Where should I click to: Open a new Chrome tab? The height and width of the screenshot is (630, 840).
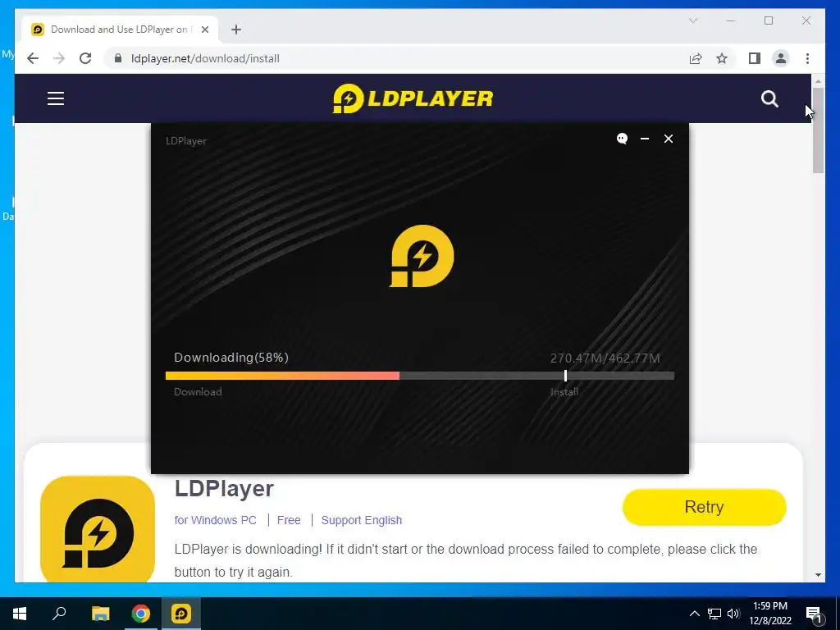tap(236, 30)
